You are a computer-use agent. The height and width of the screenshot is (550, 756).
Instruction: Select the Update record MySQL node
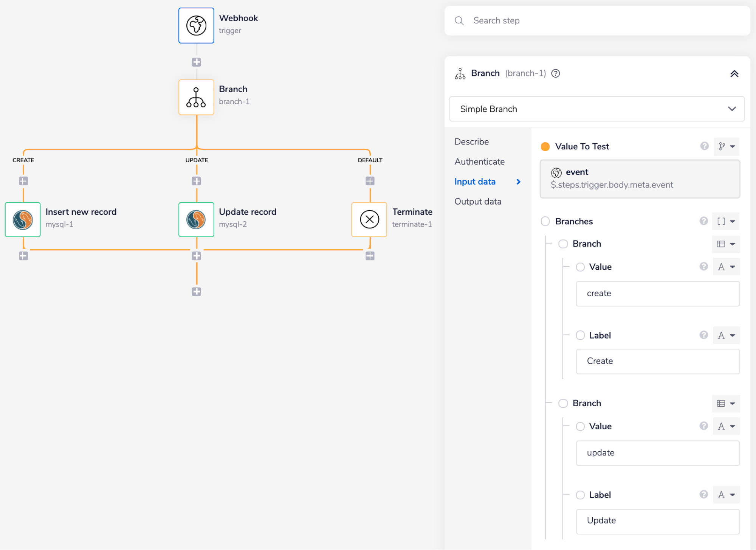(x=196, y=220)
